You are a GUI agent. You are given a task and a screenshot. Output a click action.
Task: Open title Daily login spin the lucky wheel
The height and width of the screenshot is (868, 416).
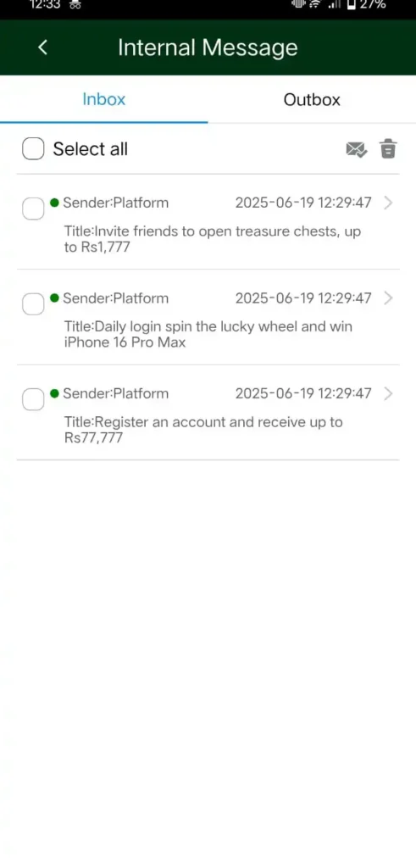pyautogui.click(x=208, y=334)
